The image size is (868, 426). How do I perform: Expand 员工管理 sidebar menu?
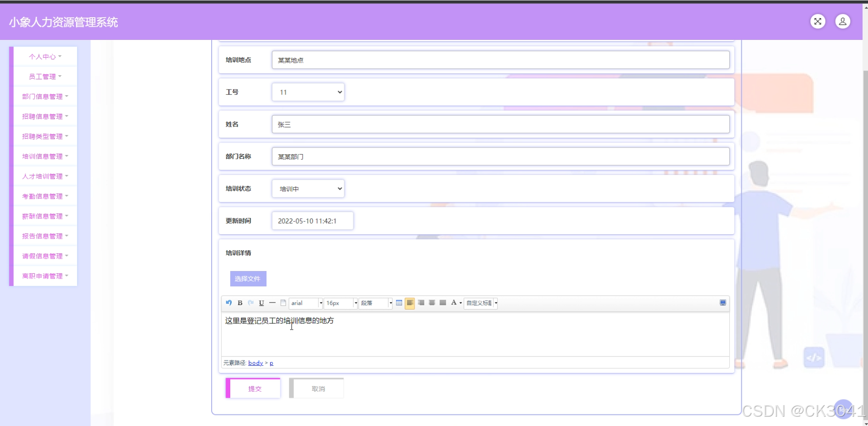click(x=45, y=77)
